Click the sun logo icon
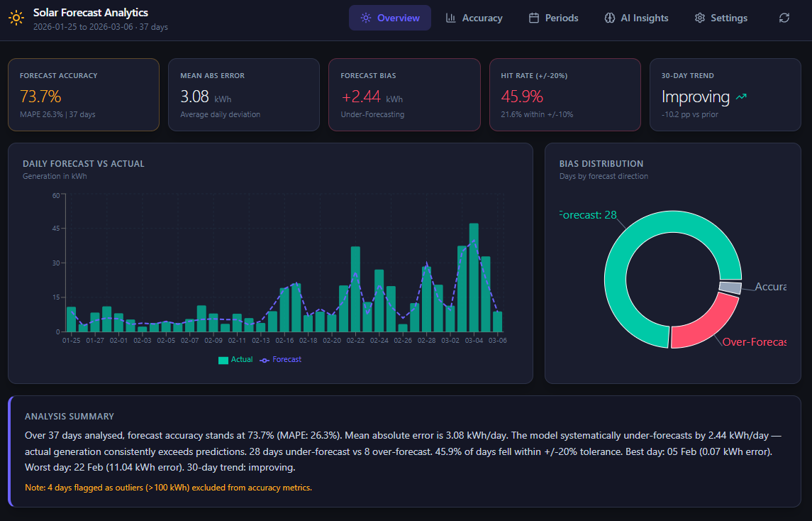Viewport: 812px width, 521px height. (16, 19)
